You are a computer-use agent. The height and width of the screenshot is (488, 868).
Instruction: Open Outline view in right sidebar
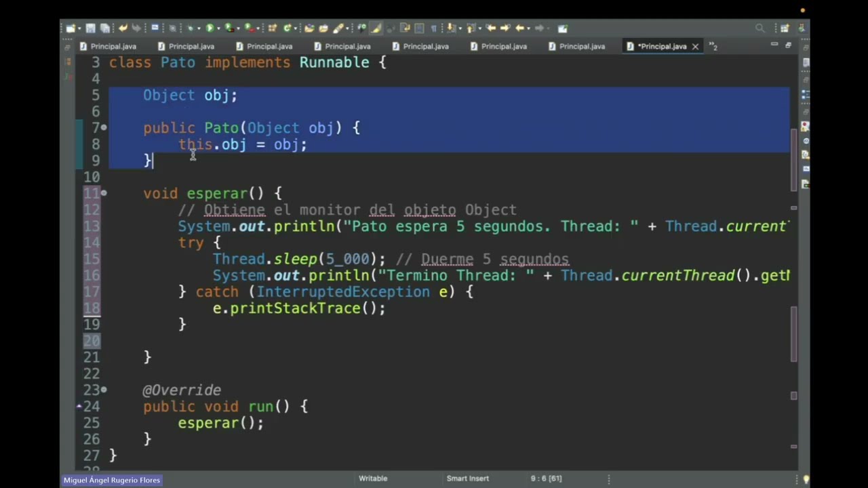click(x=806, y=94)
